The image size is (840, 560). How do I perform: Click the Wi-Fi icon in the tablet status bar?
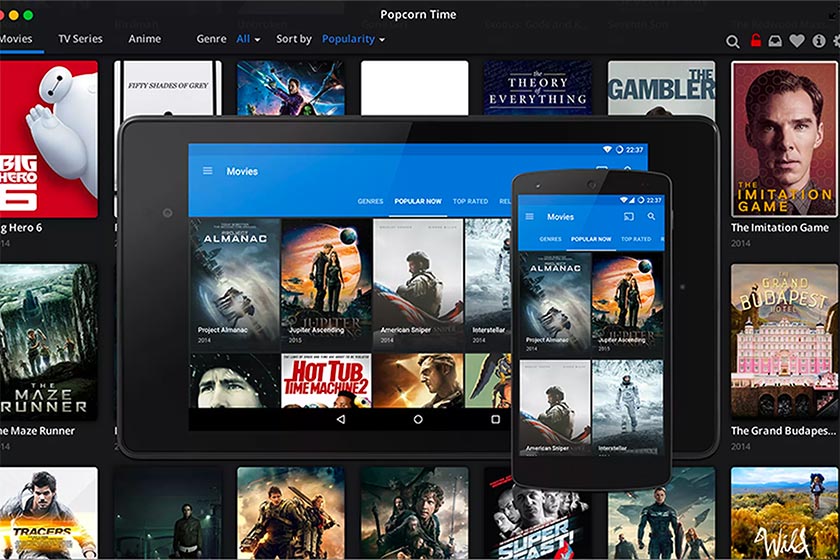click(607, 150)
